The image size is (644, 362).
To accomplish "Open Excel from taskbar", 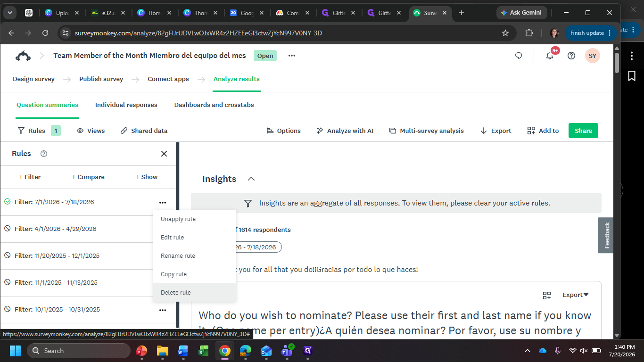I will [x=204, y=351].
